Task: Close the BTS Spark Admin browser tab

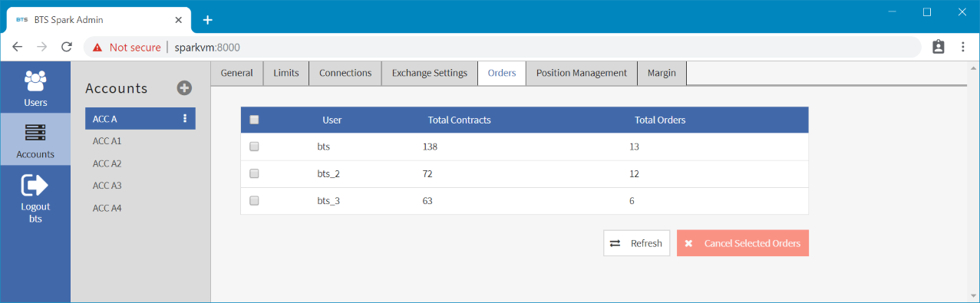Action: coord(179,20)
